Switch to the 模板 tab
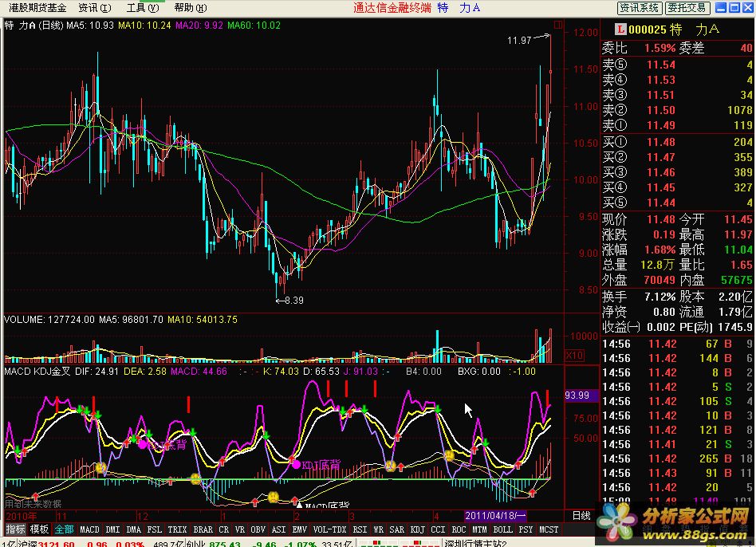The image size is (756, 547). point(39,529)
